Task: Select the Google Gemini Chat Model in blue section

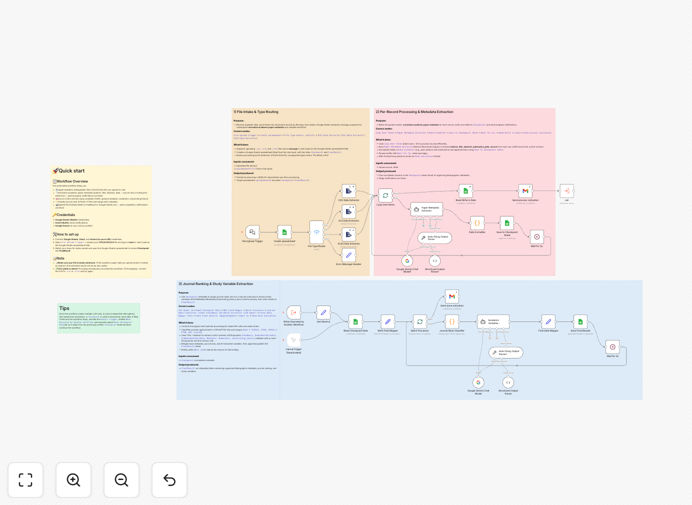Action: click(478, 382)
